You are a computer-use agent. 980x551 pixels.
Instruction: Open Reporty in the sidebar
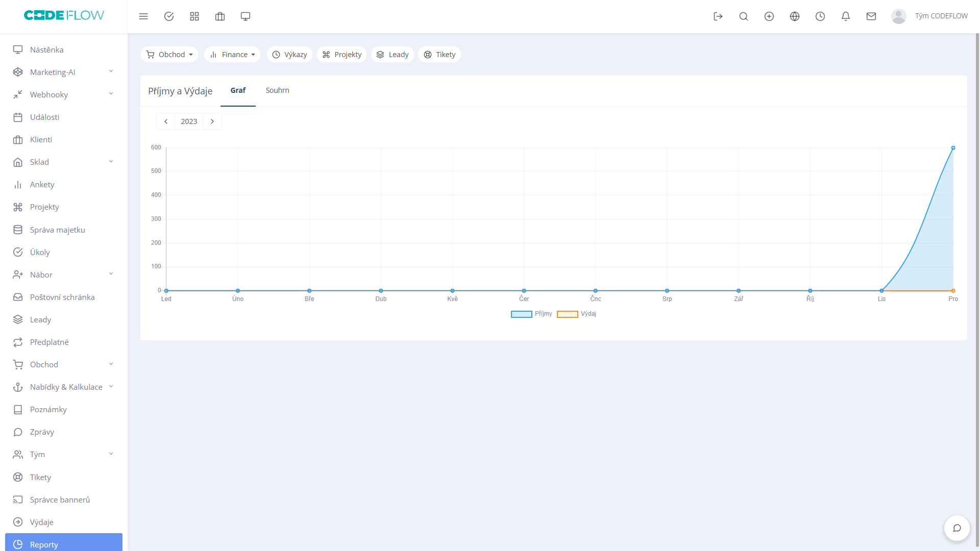[x=64, y=542]
